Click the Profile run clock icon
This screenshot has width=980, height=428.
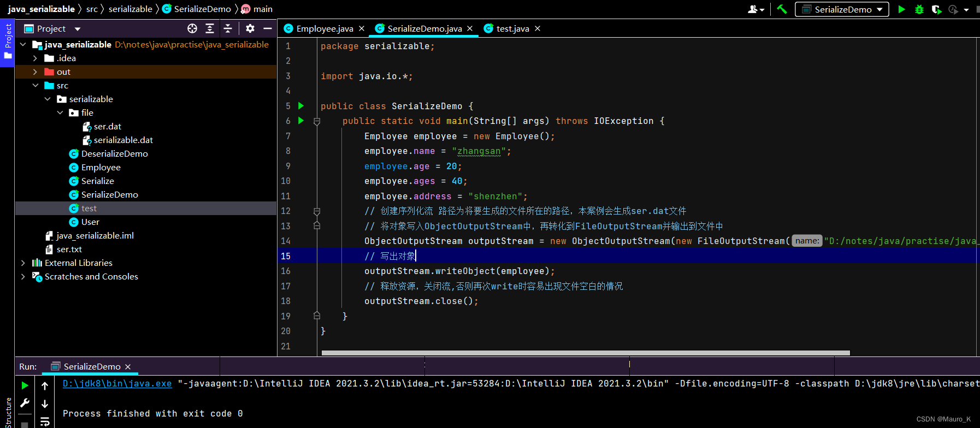pyautogui.click(x=953, y=9)
